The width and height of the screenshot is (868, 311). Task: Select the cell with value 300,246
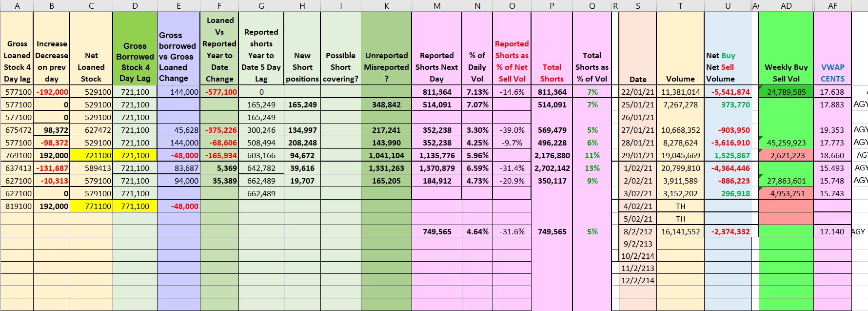click(261, 130)
